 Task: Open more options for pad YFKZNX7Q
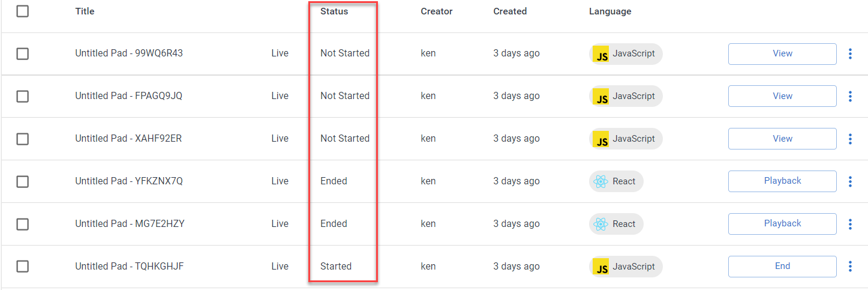pos(850,181)
